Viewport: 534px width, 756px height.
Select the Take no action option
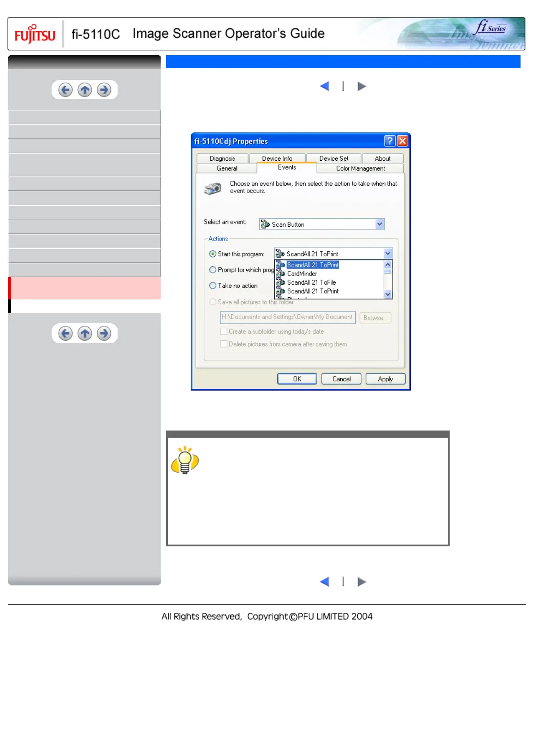coord(213,286)
